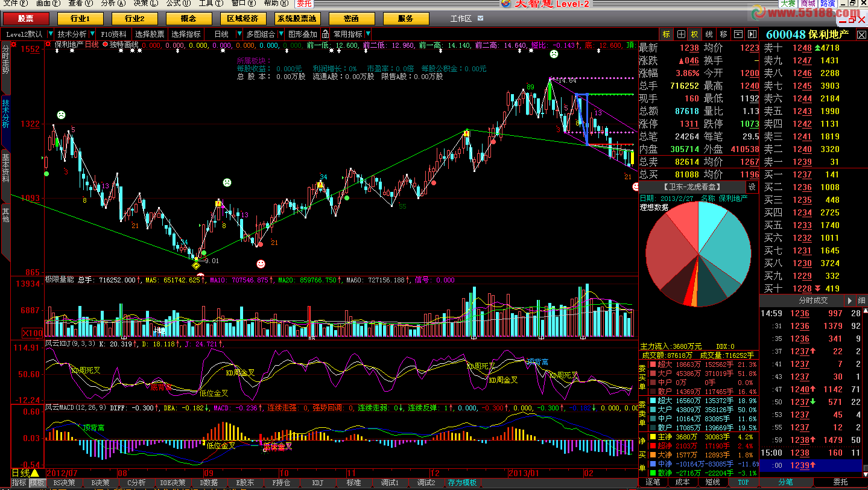The width and height of the screenshot is (868, 490).
Task: Open the 分析(A) menu
Action: coord(113,3)
